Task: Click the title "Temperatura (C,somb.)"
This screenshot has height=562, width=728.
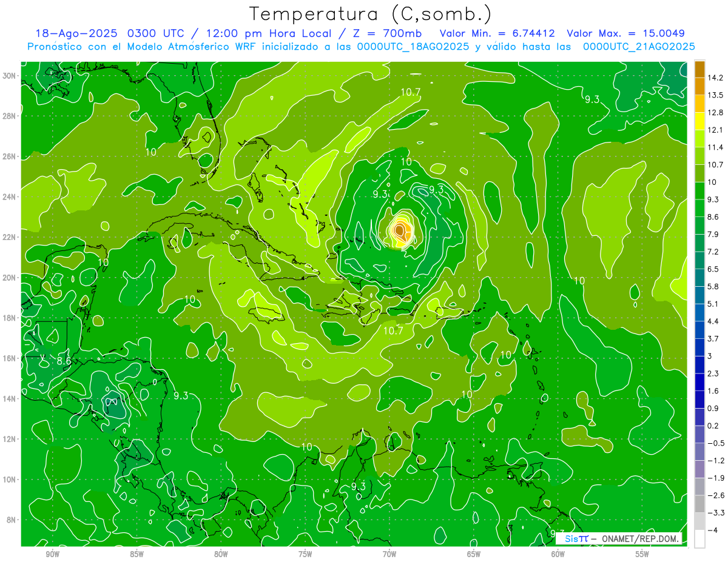Action: click(370, 14)
